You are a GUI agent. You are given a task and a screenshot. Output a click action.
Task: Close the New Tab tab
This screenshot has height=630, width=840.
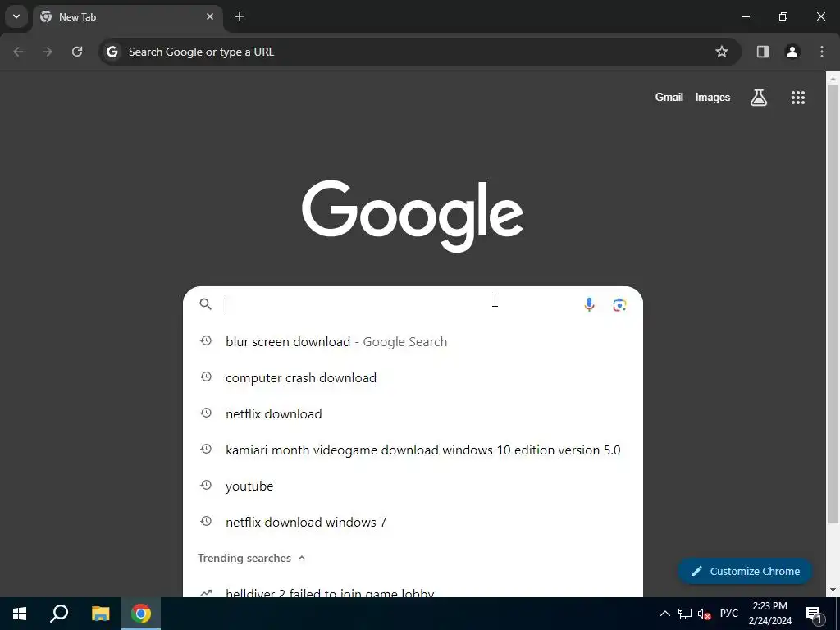210,16
